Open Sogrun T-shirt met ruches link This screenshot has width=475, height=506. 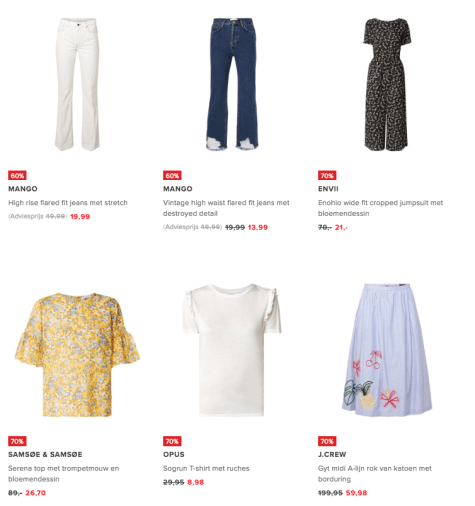[x=206, y=468]
